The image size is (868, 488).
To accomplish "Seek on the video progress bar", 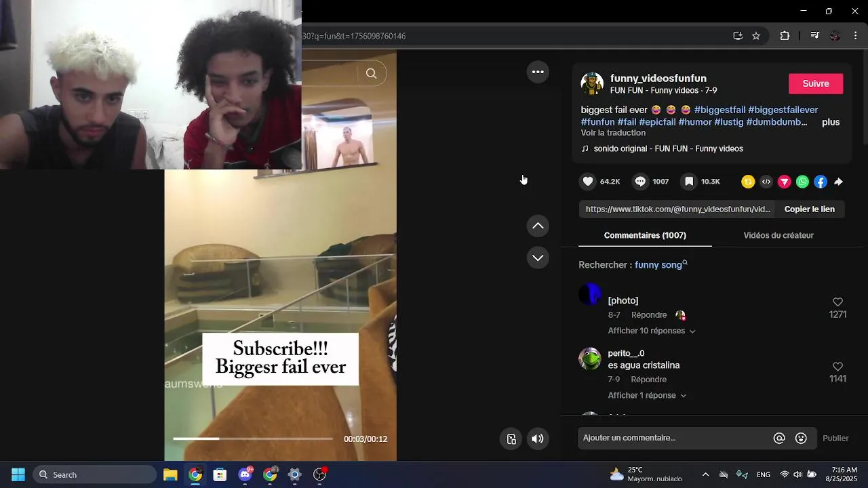I will tap(252, 439).
